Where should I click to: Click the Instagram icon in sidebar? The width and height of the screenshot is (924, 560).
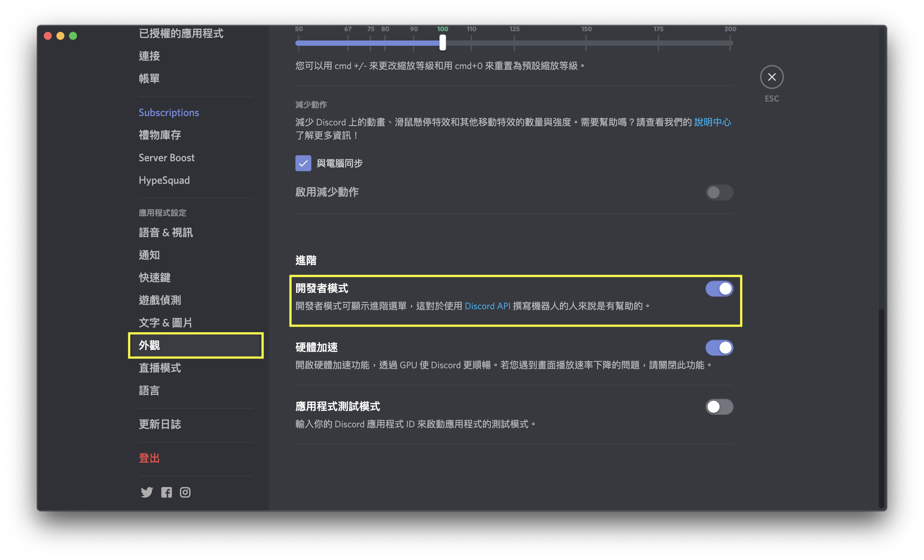coord(185,492)
